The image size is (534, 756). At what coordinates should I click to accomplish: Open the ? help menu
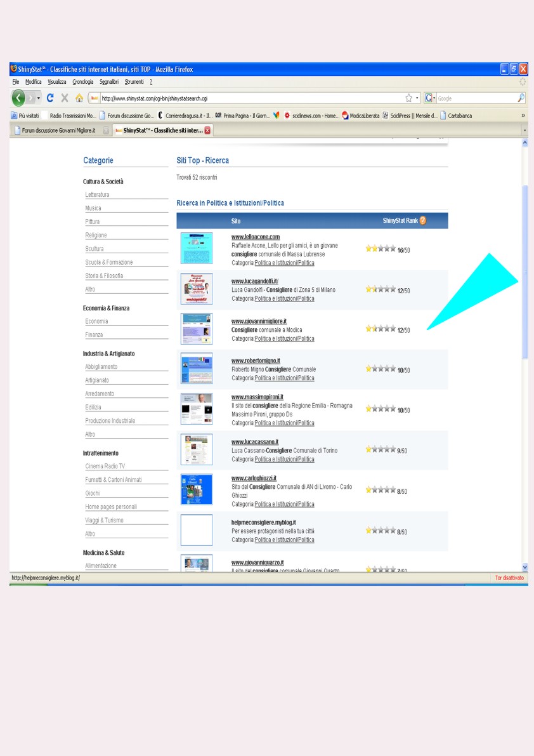point(151,82)
